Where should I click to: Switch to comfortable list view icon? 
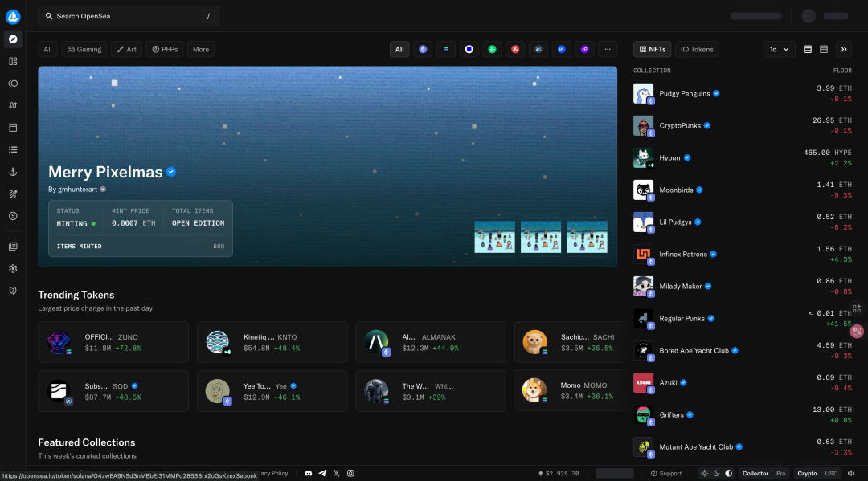click(x=808, y=49)
